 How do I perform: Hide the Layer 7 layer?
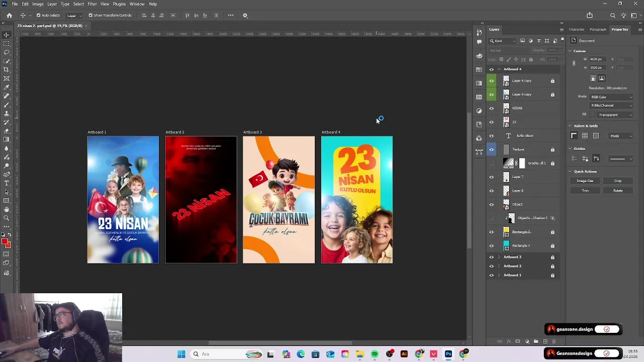tap(492, 177)
